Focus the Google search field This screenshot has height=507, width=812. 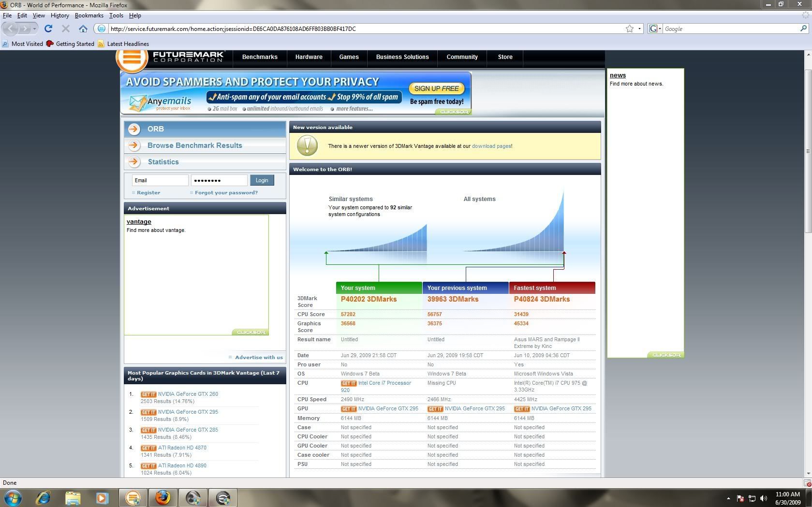coord(730,29)
